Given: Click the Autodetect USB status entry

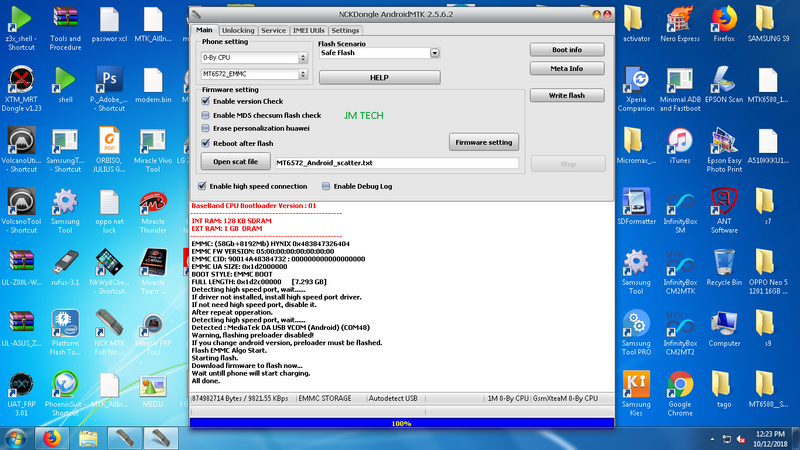Looking at the screenshot, I should coord(393,398).
